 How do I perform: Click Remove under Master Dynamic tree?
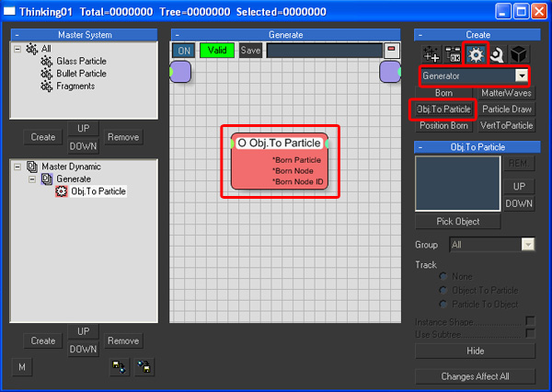point(123,340)
